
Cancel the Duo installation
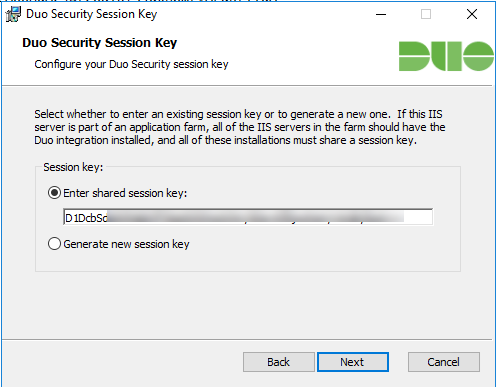click(444, 362)
